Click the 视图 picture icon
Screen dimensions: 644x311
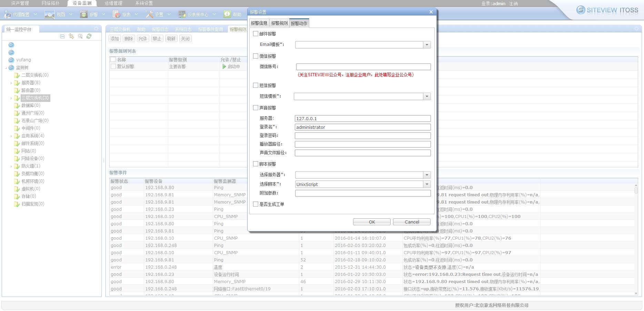click(x=49, y=14)
